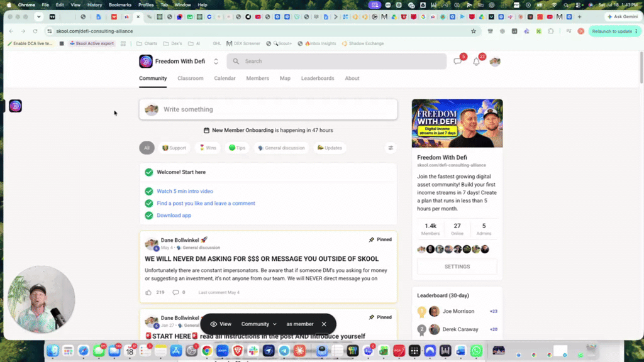Select the All category filter
The image size is (644, 362).
(x=147, y=148)
